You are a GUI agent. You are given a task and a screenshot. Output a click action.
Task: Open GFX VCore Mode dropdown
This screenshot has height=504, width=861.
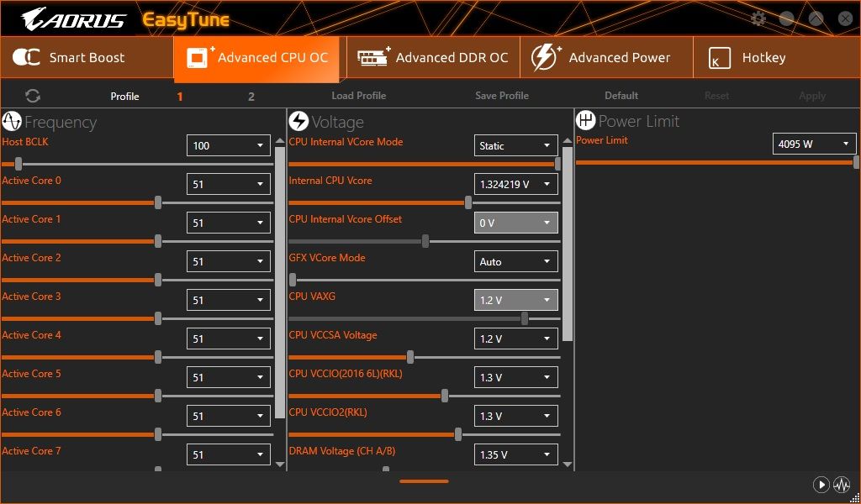point(516,261)
